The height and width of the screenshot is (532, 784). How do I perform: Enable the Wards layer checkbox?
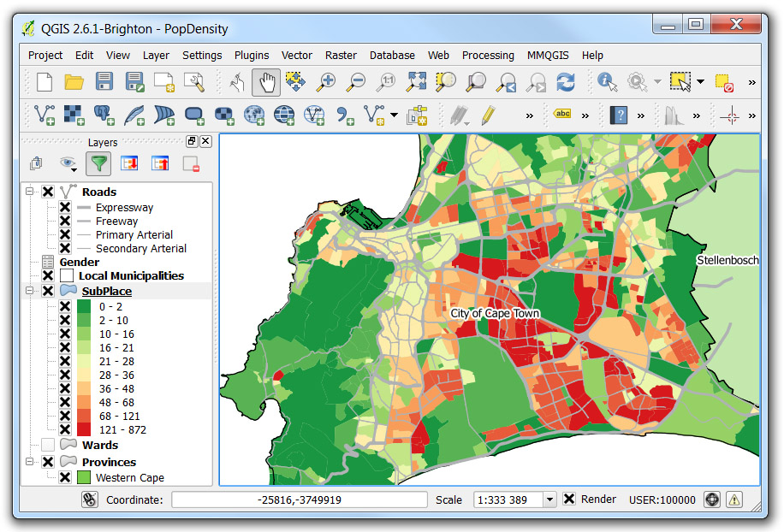(x=48, y=445)
